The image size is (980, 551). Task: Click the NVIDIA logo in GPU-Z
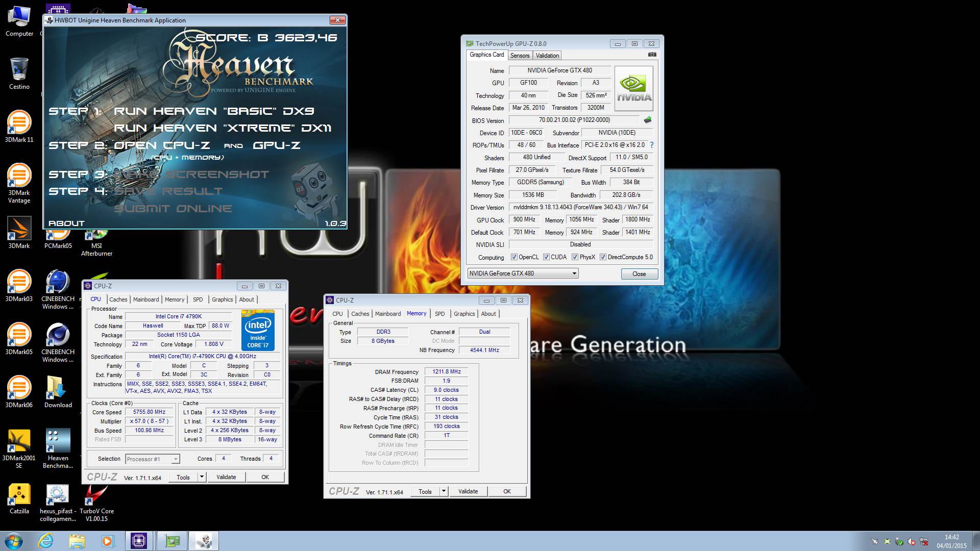pos(634,89)
